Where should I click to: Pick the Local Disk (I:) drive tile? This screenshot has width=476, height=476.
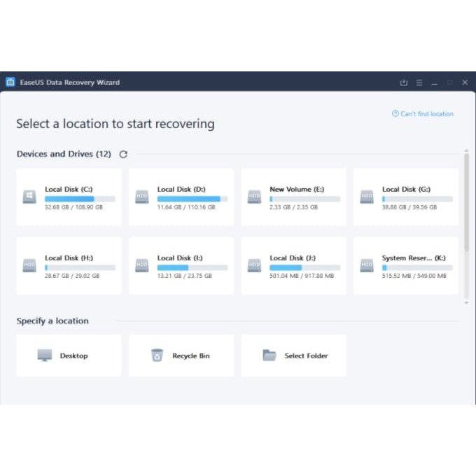click(x=181, y=265)
